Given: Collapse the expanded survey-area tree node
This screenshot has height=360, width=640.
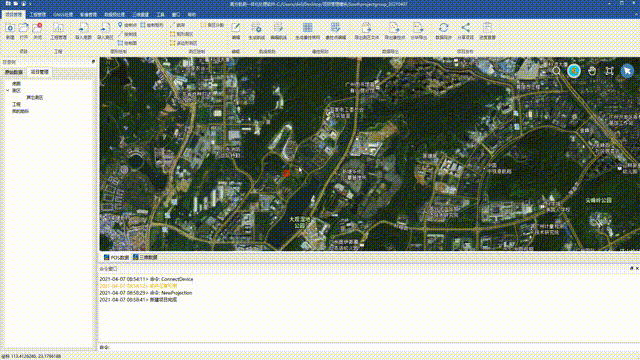Looking at the screenshot, I should [8, 91].
